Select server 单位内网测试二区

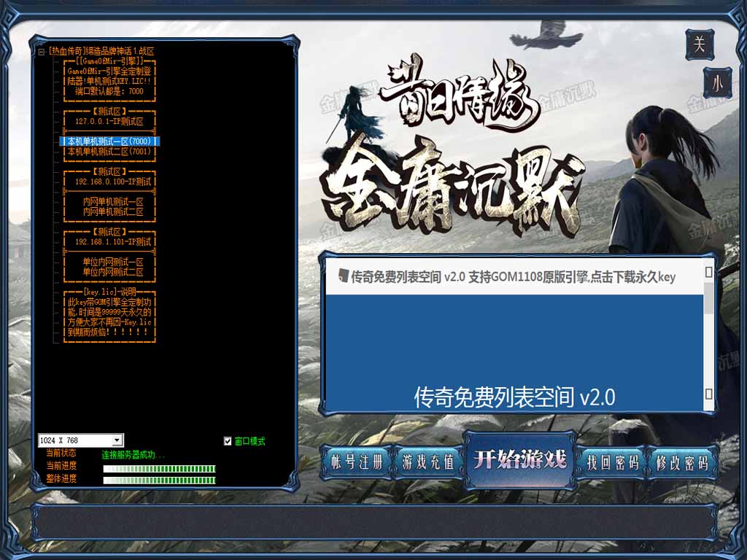113,272
